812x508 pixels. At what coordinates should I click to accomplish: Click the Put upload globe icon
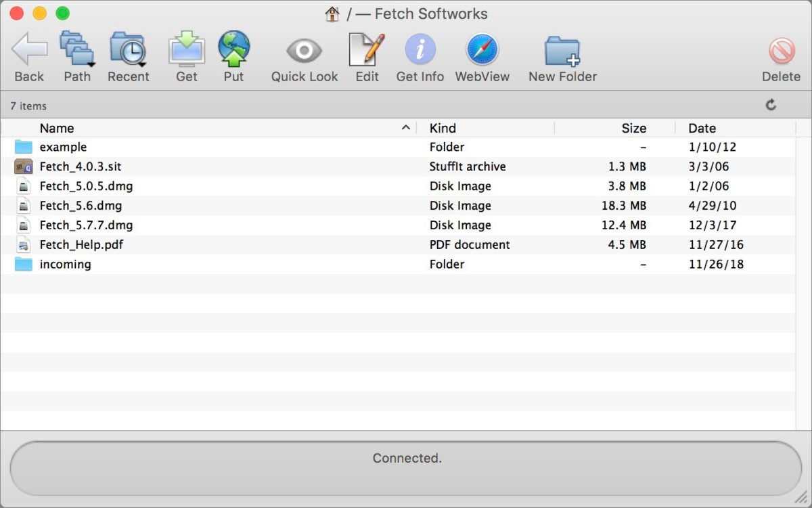coord(233,49)
